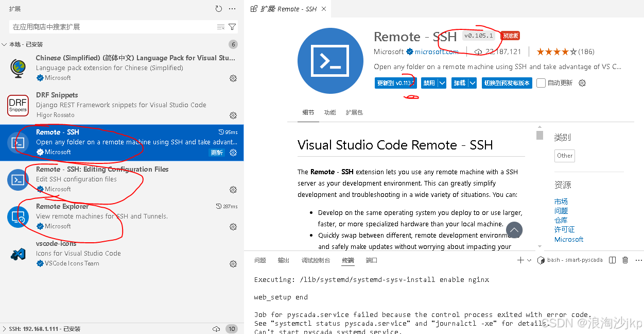Click the cloud download icon in the SSH section
Screen dimensions: 644x334
coord(216,329)
